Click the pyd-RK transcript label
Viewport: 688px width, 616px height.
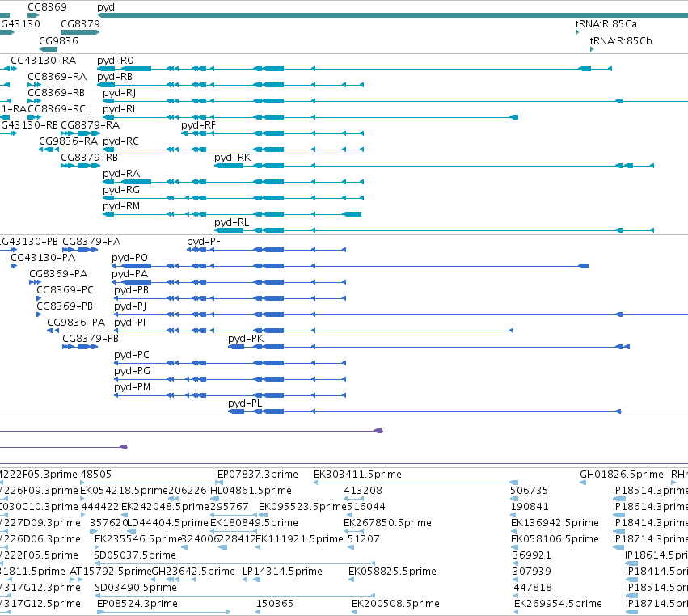232,158
